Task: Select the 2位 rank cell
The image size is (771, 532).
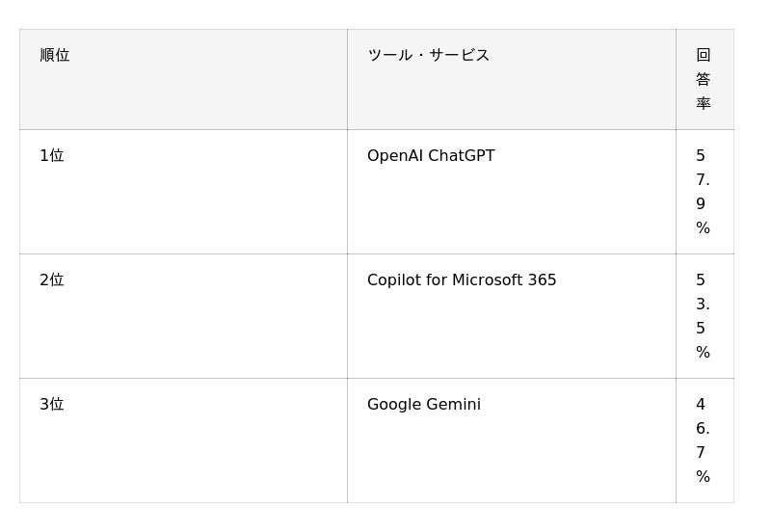Action: 52,280
